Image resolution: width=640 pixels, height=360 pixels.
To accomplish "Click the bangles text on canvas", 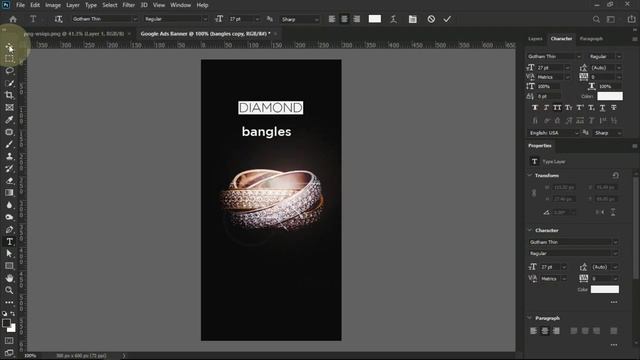I will point(267,131).
